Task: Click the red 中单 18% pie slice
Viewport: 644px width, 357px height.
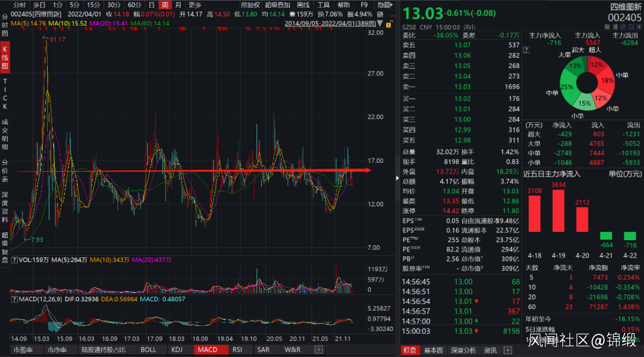Action: point(608,80)
